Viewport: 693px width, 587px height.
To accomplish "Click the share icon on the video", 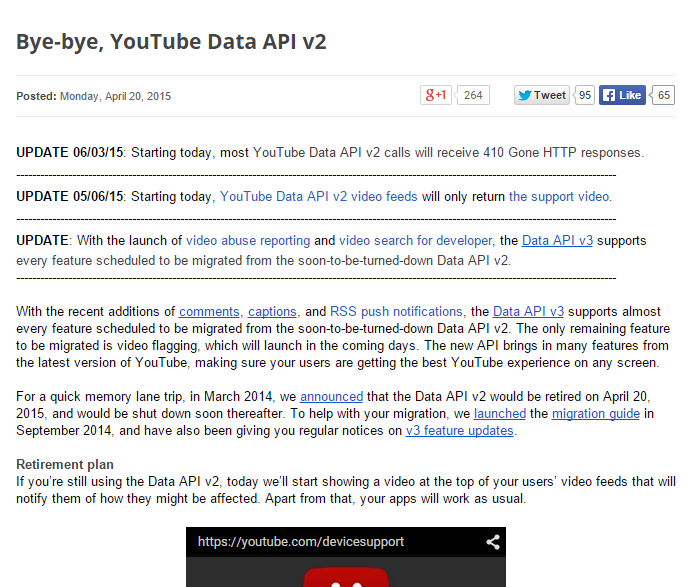I will 492,542.
